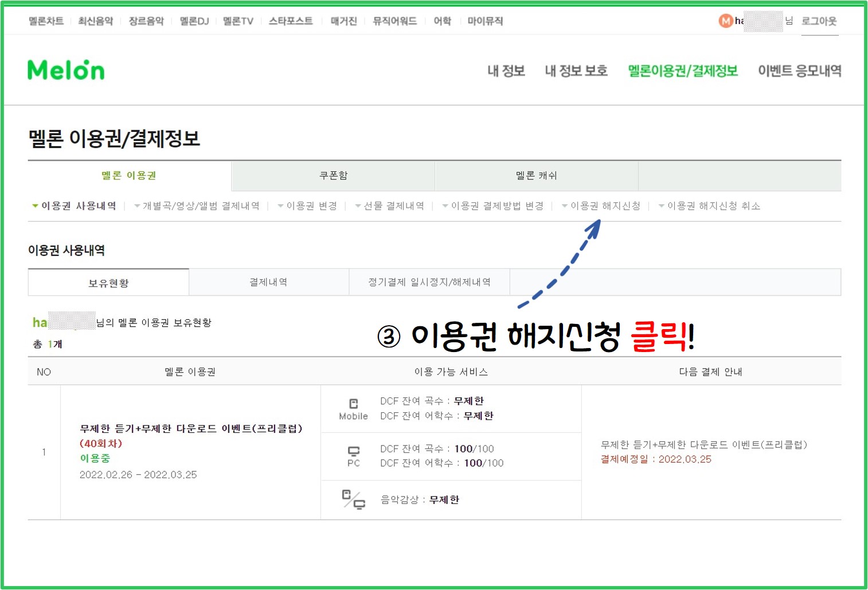
Task: Click the Melon logo
Action: pyautogui.click(x=66, y=70)
